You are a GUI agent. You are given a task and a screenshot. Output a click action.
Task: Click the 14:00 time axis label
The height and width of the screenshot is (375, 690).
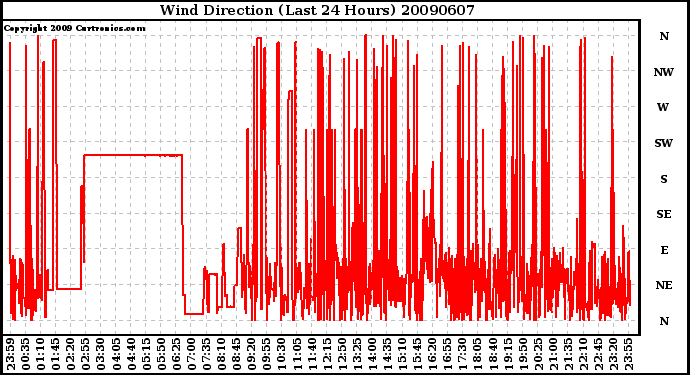(x=372, y=354)
